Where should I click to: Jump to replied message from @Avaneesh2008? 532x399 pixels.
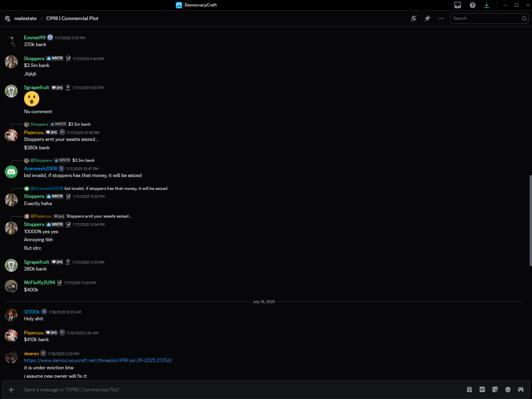click(x=95, y=188)
